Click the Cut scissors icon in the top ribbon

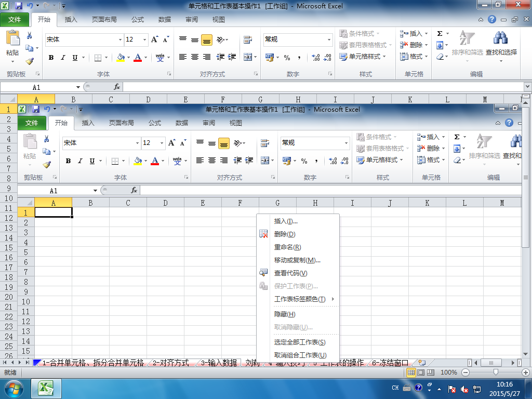click(x=30, y=35)
